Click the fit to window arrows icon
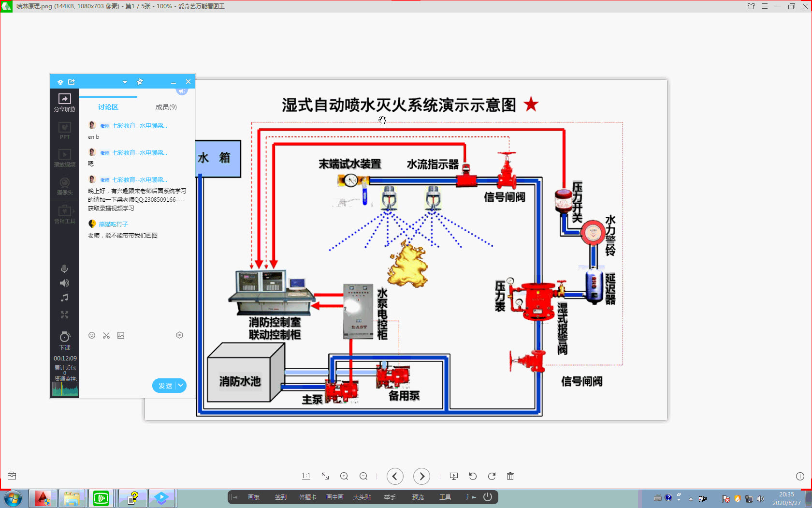 pyautogui.click(x=325, y=476)
